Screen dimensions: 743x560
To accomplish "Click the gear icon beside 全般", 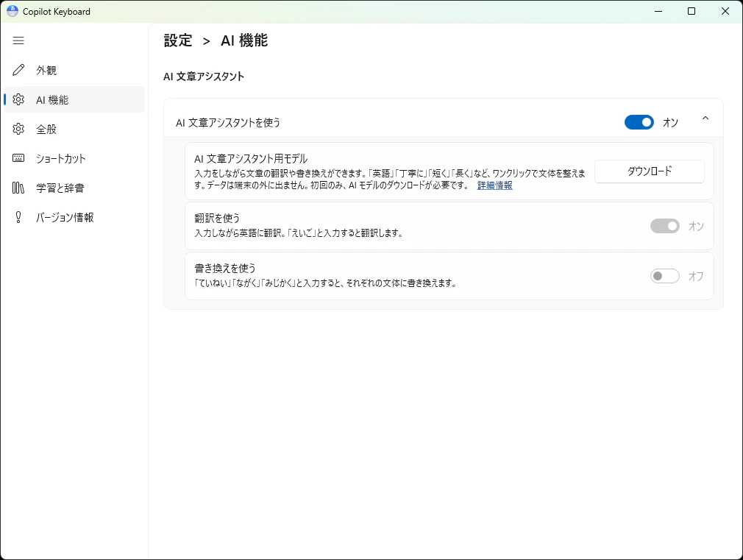I will pos(18,129).
